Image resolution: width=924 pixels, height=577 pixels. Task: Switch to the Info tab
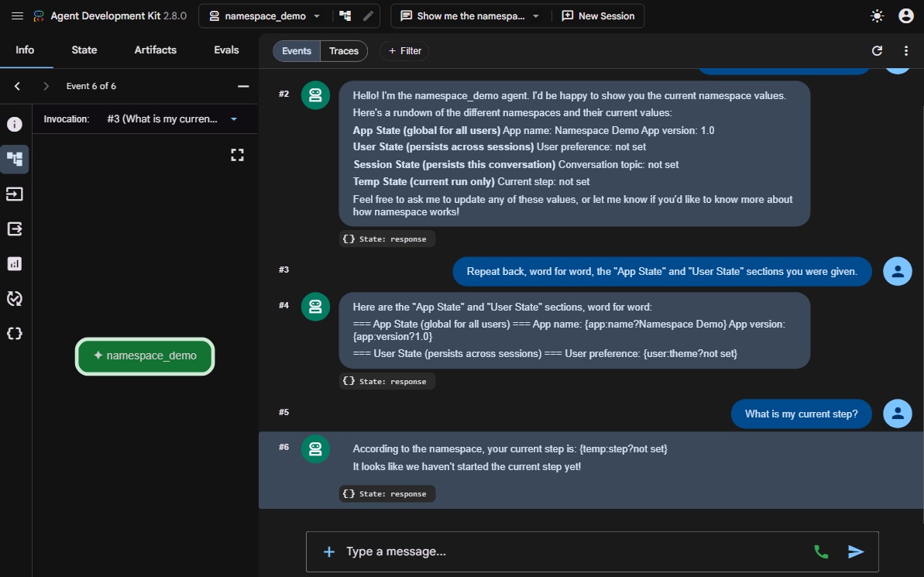25,50
